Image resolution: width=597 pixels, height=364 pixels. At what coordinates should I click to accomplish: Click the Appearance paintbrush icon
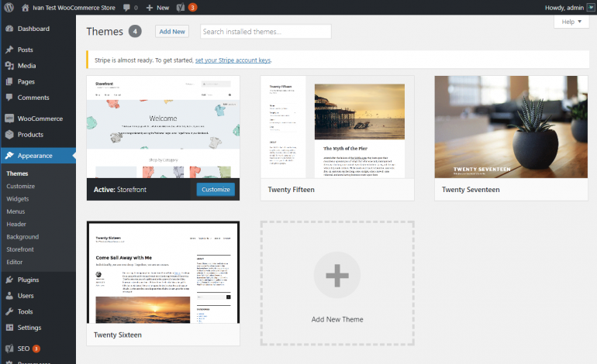9,155
